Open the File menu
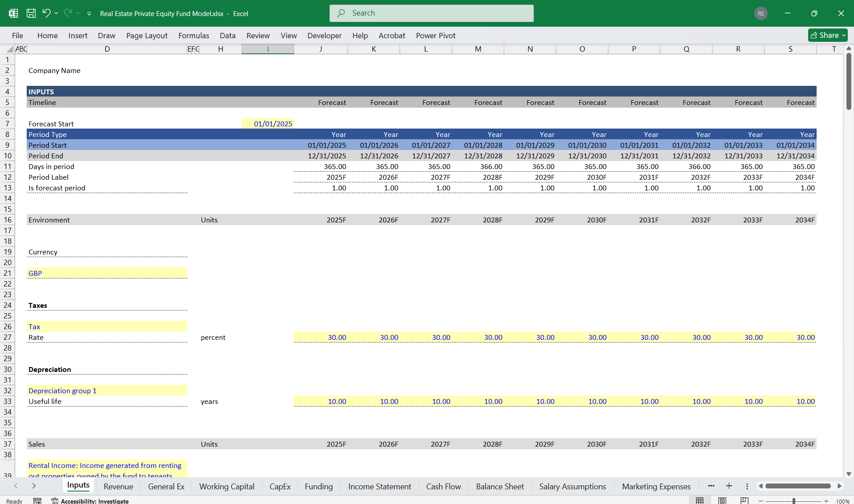 17,36
